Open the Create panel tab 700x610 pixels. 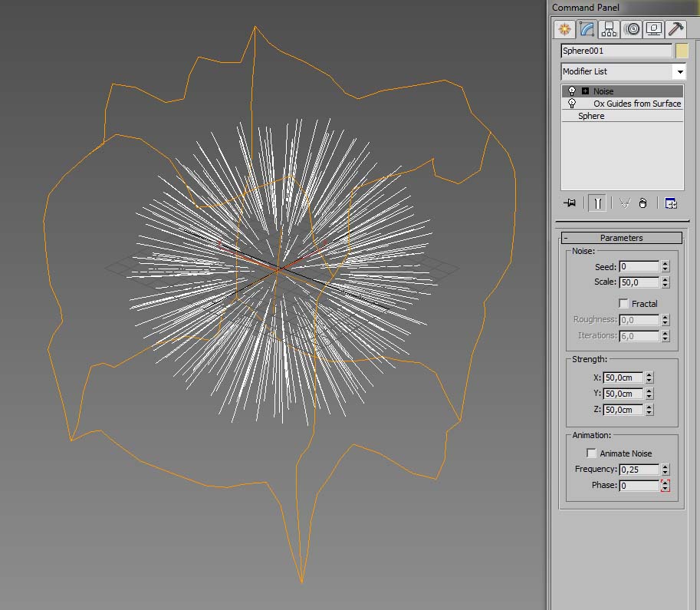(x=564, y=29)
